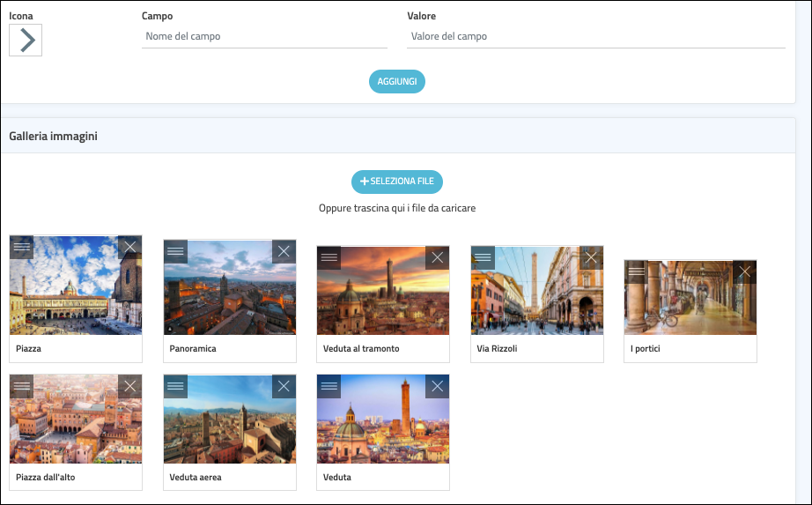Click the drag handle on Via Rizzoli image

(483, 257)
